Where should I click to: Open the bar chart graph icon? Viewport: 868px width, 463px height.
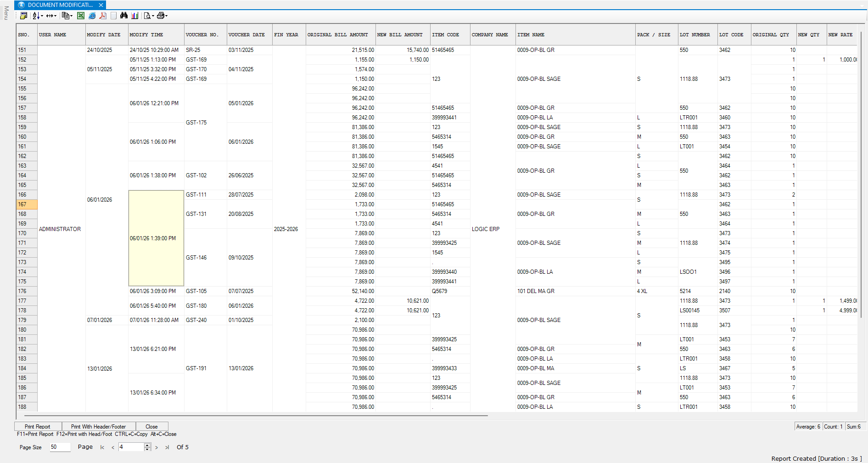134,16
